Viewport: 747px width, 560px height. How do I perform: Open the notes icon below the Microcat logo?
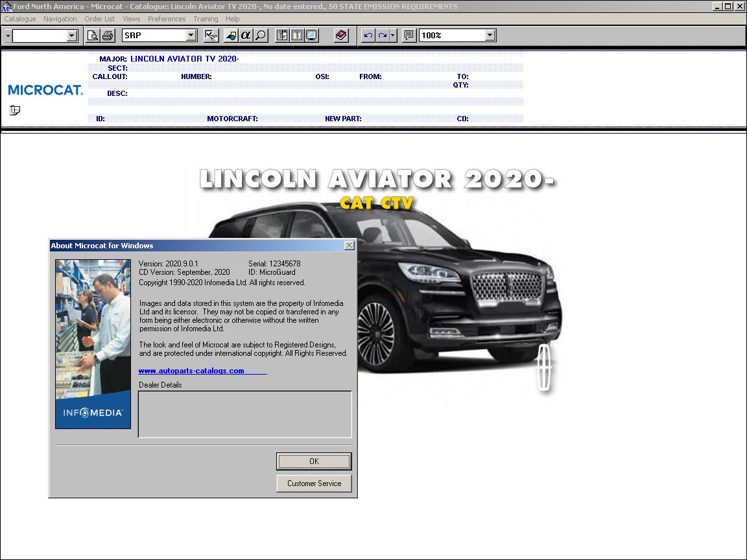14,110
